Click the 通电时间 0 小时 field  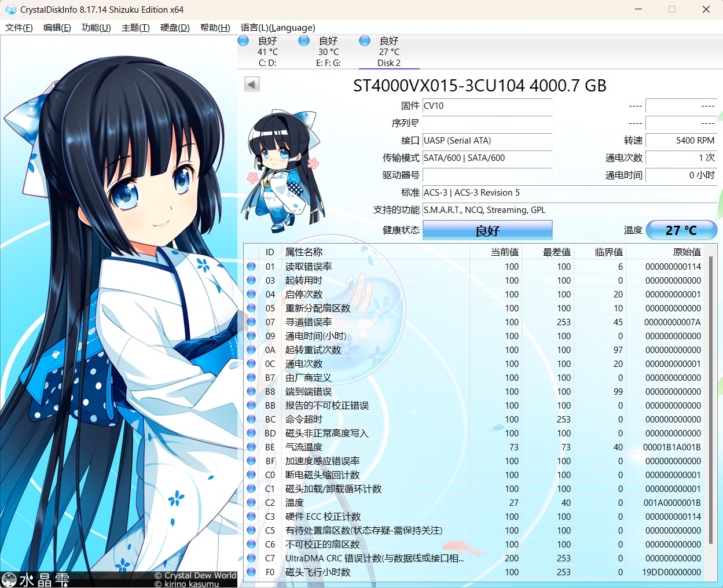[x=681, y=175]
